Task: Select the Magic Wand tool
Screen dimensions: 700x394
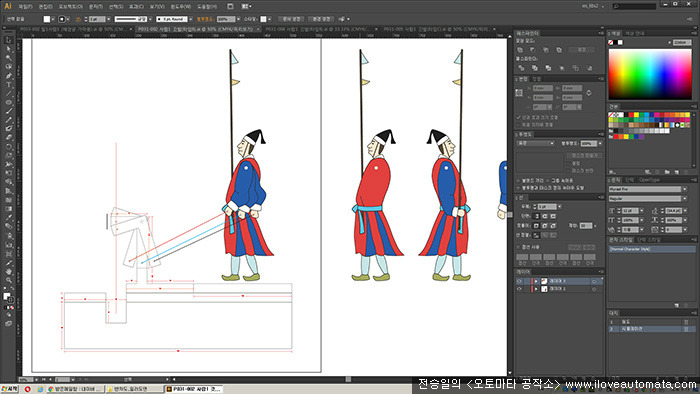Action: [x=8, y=58]
